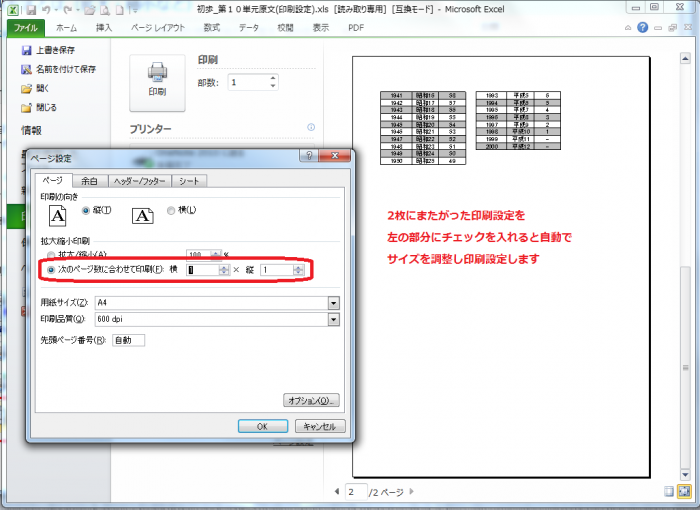Click the landscape orientation page icon
This screenshot has height=510, width=700.
(x=143, y=216)
